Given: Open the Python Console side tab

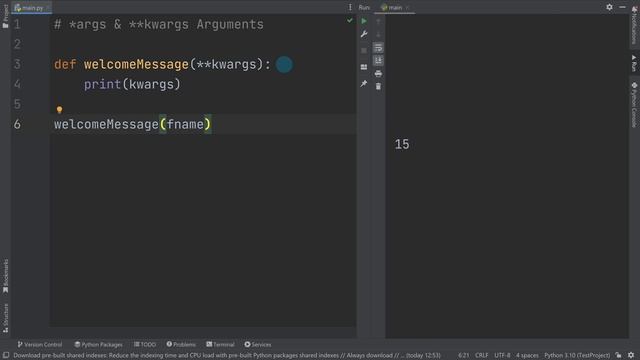Looking at the screenshot, I should click(634, 105).
